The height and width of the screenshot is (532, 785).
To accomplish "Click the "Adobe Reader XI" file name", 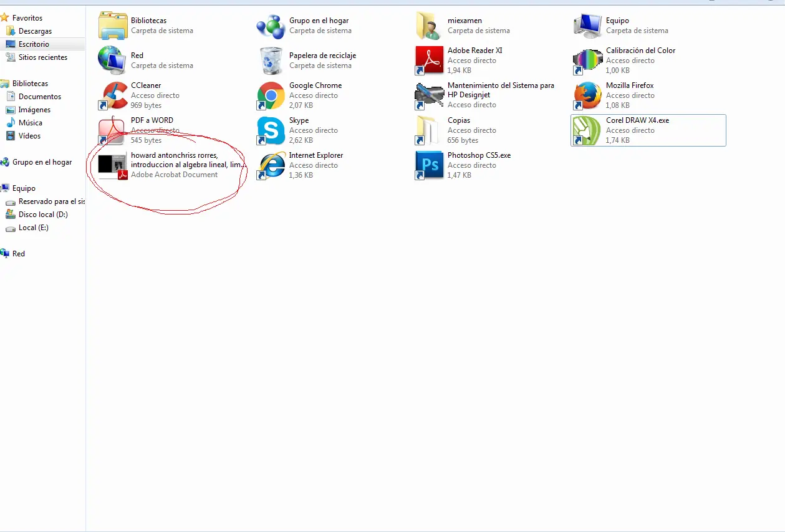I will point(474,51).
